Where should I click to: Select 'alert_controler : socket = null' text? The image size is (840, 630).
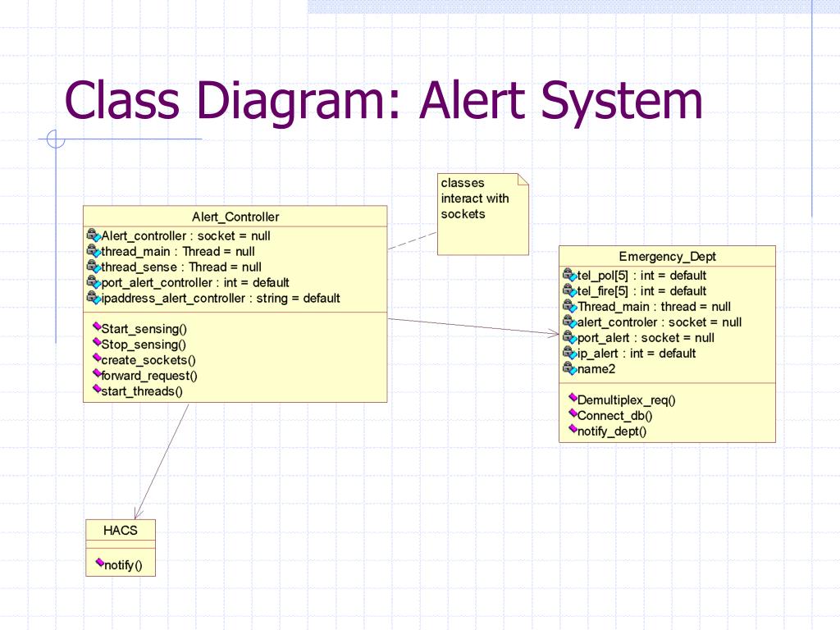660,322
